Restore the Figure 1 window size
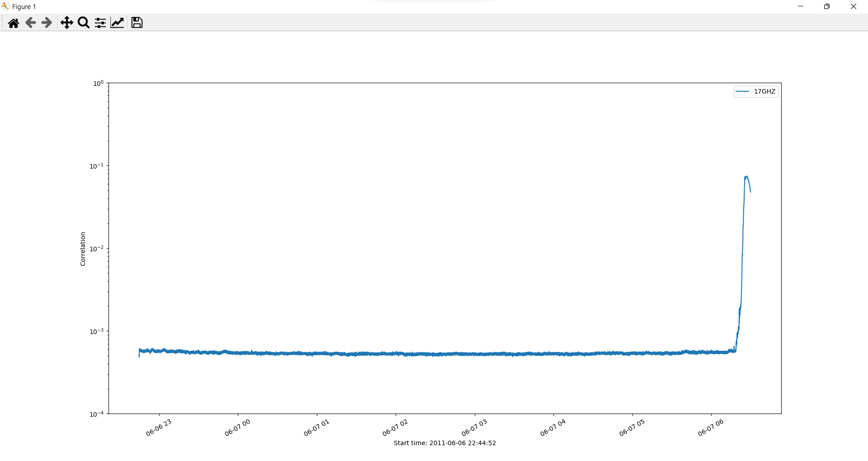 click(x=827, y=6)
